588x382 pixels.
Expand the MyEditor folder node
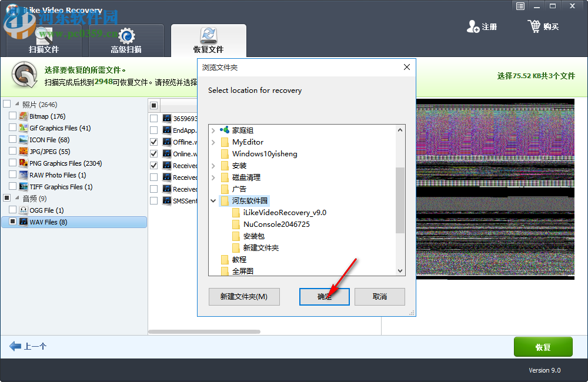point(213,142)
